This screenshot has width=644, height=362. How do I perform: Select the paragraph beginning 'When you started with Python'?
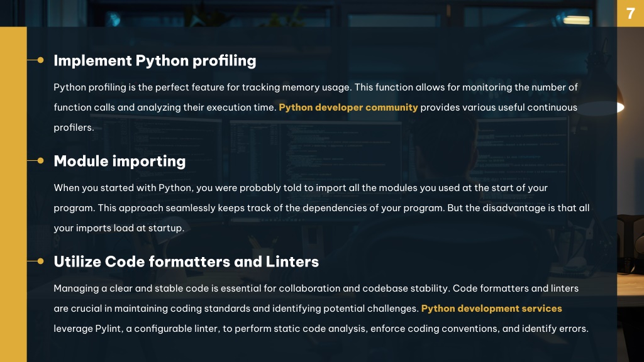[321, 208]
